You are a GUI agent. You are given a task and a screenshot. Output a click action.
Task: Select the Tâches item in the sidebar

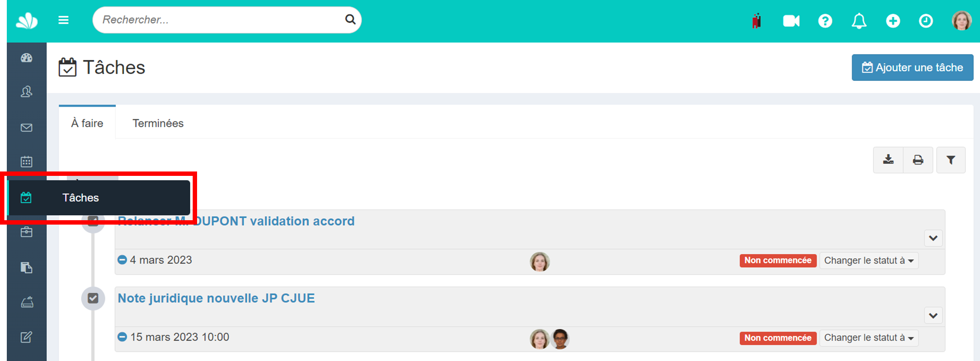[x=99, y=198]
